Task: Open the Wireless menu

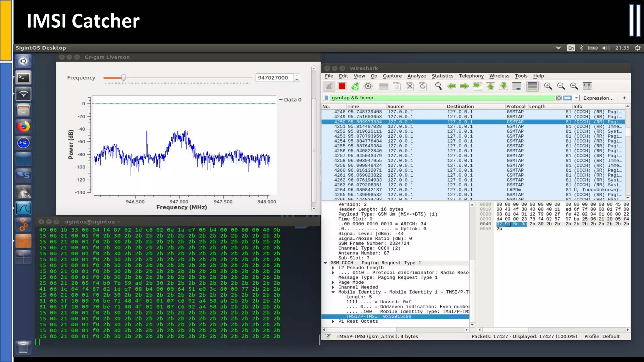Action: pyautogui.click(x=499, y=76)
